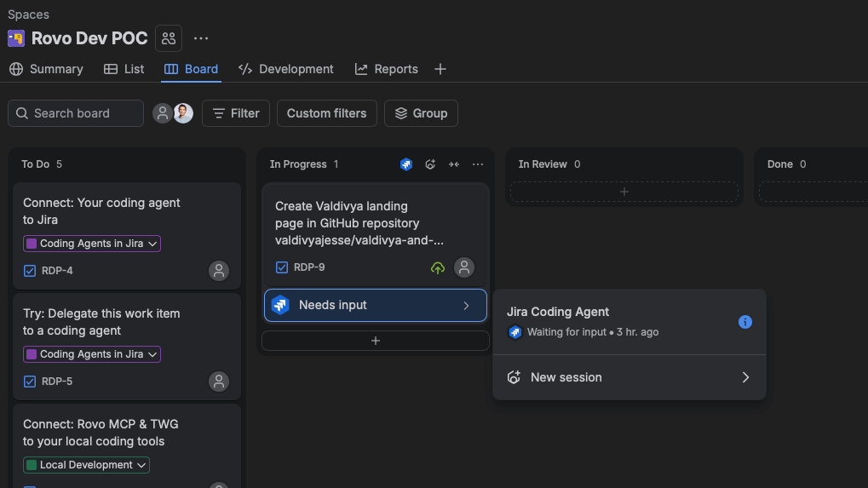
Task: Click the To Do column header
Action: point(36,164)
